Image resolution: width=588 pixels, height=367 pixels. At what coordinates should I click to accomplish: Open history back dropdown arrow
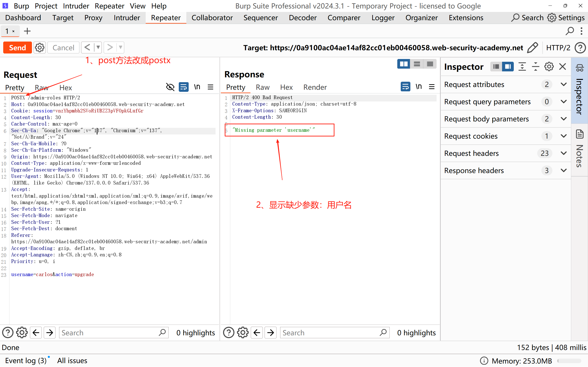pyautogui.click(x=98, y=48)
